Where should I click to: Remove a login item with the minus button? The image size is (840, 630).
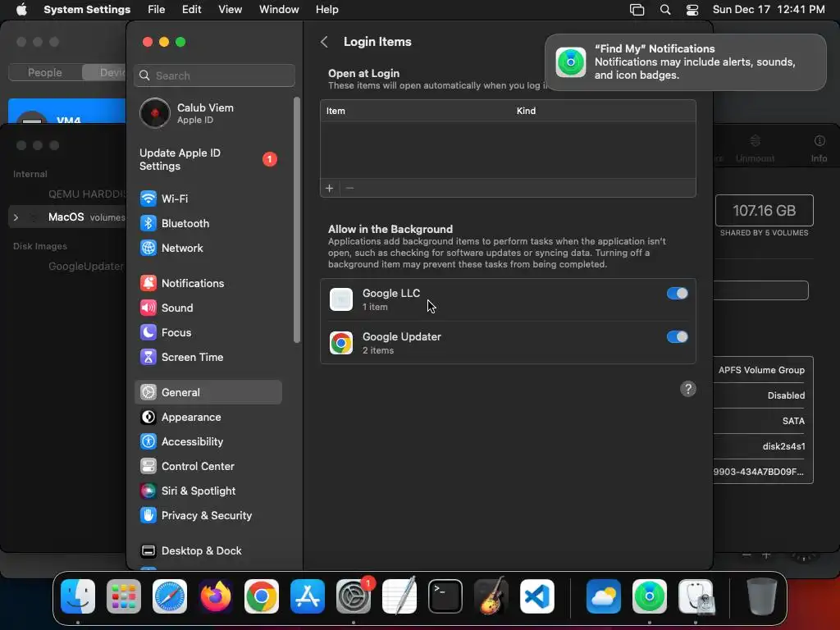(x=349, y=189)
